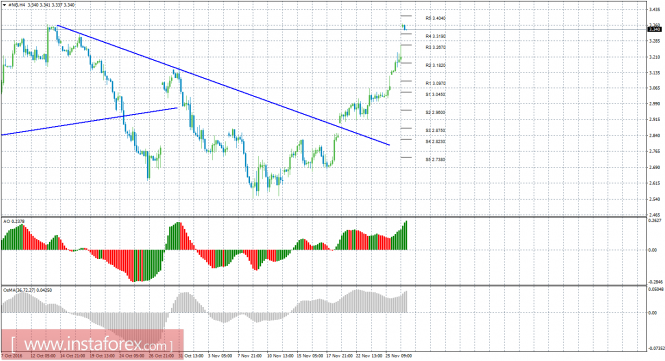Click the chart symbol dropdown triangle
Viewport: 665px width, 361px height.
(4, 5)
